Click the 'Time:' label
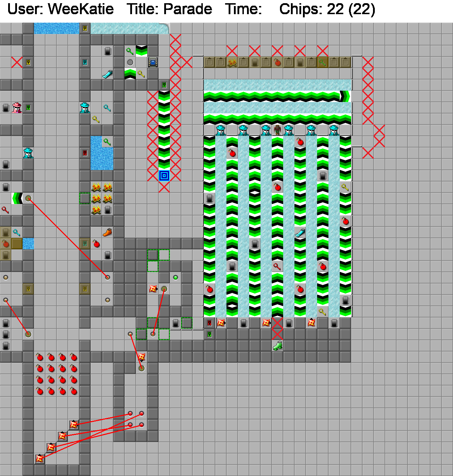The image size is (453, 476). pos(243,9)
